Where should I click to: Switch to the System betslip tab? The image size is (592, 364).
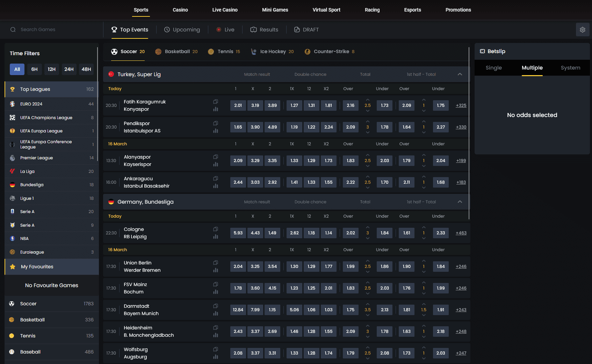click(x=570, y=68)
